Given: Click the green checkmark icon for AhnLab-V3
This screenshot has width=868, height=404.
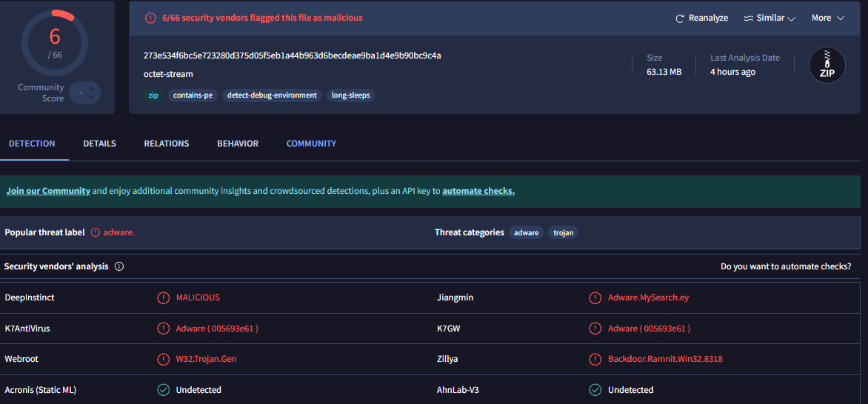Looking at the screenshot, I should (x=594, y=389).
